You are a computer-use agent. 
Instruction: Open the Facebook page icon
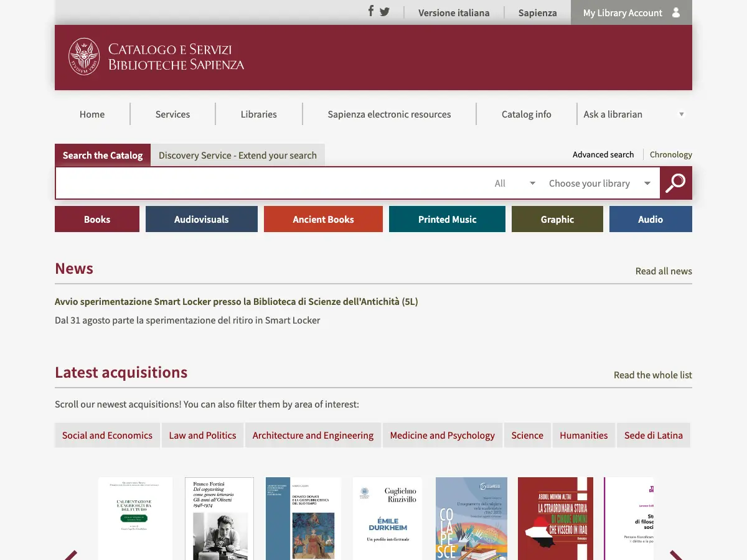pos(370,11)
